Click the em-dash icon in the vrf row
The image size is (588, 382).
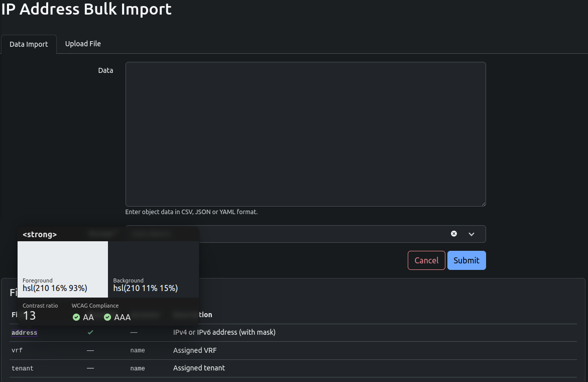[90, 350]
